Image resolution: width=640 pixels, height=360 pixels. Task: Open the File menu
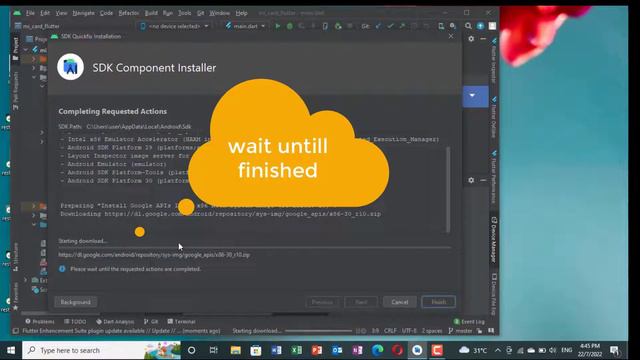pyautogui.click(x=30, y=13)
